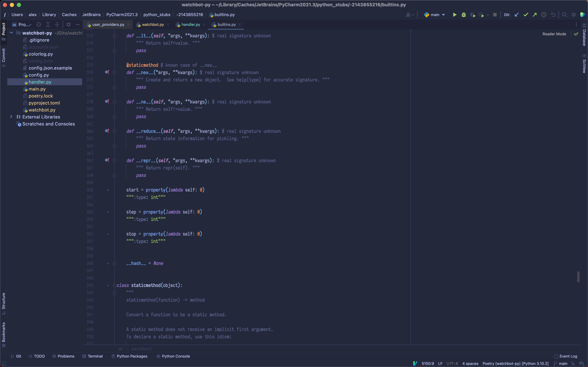This screenshot has height=367, width=588.
Task: Toggle fold marker on class staticmethod line
Action: [x=114, y=285]
